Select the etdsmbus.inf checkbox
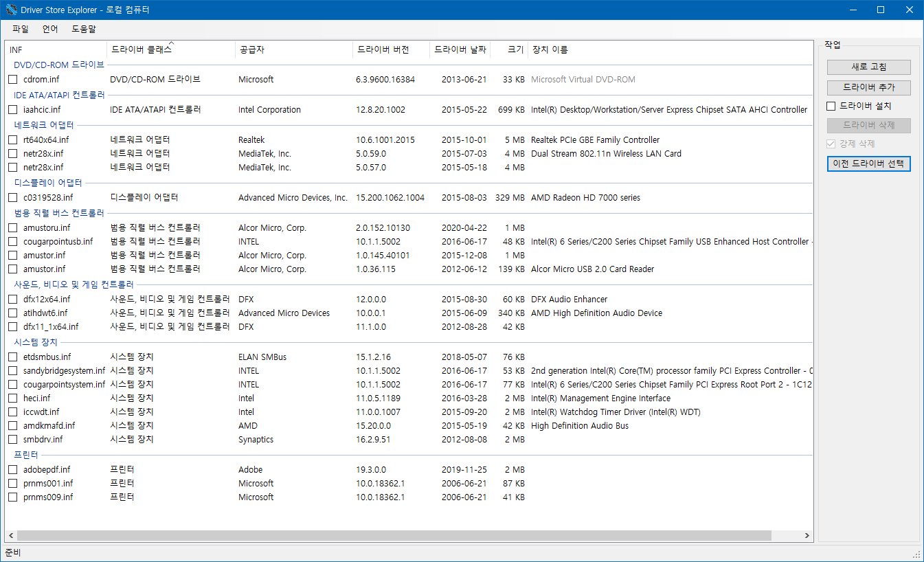Screen dimensions: 924x562 click(13, 357)
